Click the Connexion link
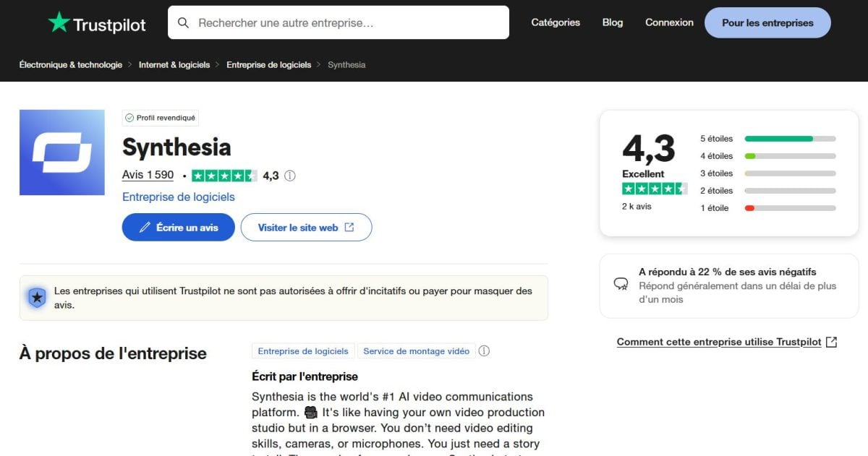 tap(669, 22)
